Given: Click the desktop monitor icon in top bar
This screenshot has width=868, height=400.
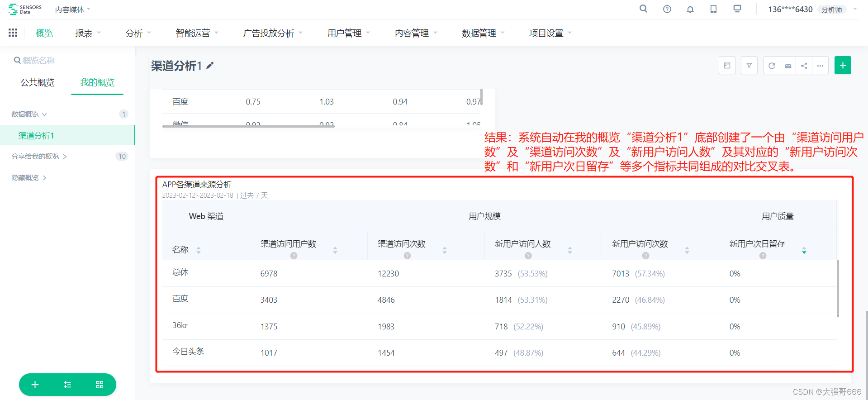Looking at the screenshot, I should (x=737, y=9).
